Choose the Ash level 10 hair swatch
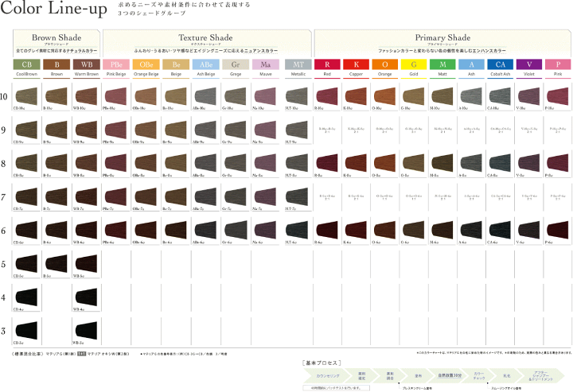This screenshot has width=573, height=392. [x=471, y=95]
